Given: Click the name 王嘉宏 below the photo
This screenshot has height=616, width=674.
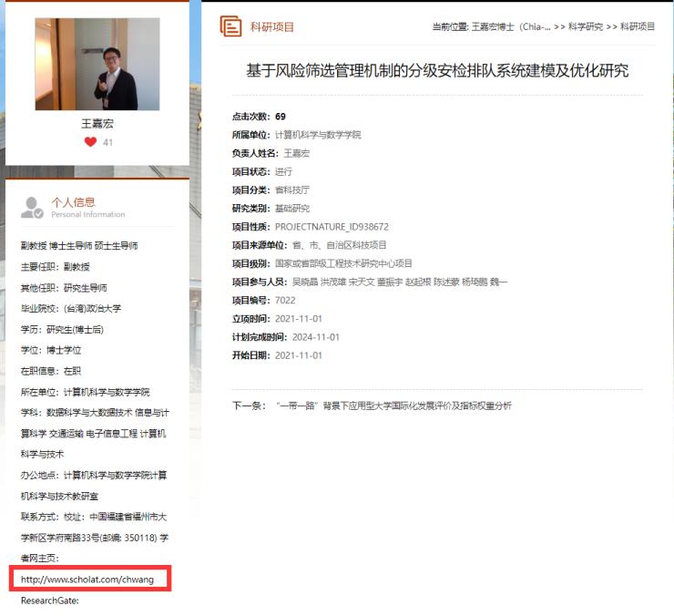Looking at the screenshot, I should pyautogui.click(x=97, y=123).
